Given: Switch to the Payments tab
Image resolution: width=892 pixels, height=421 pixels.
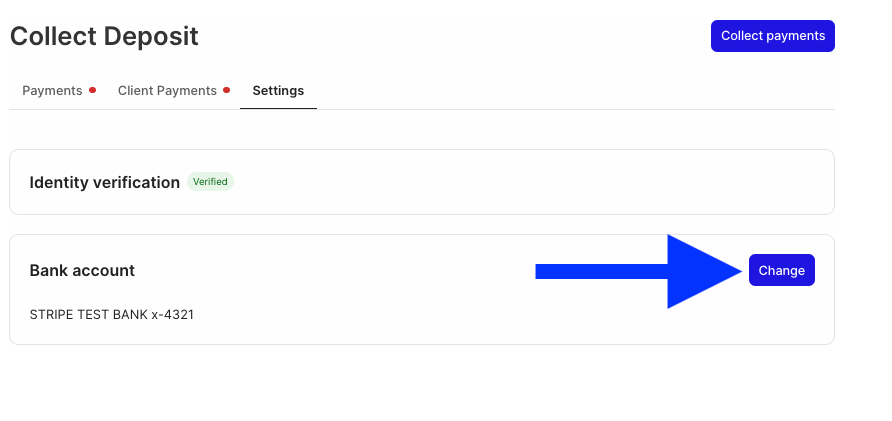Looking at the screenshot, I should (52, 91).
